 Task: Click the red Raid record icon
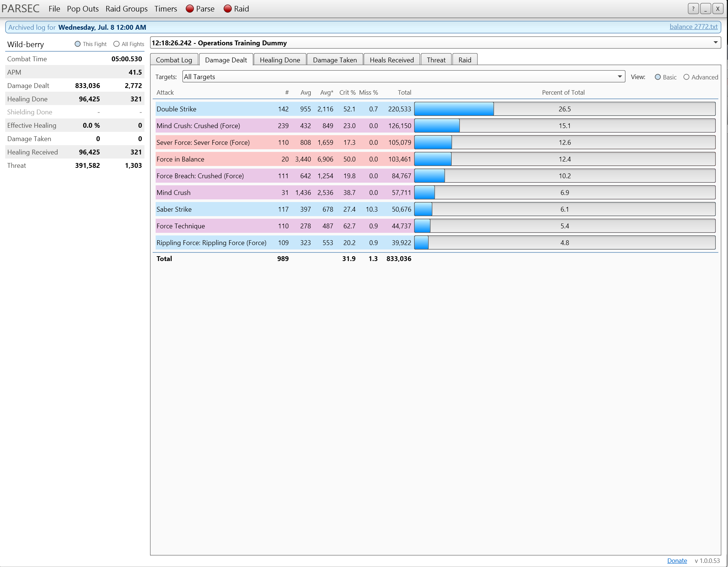228,9
